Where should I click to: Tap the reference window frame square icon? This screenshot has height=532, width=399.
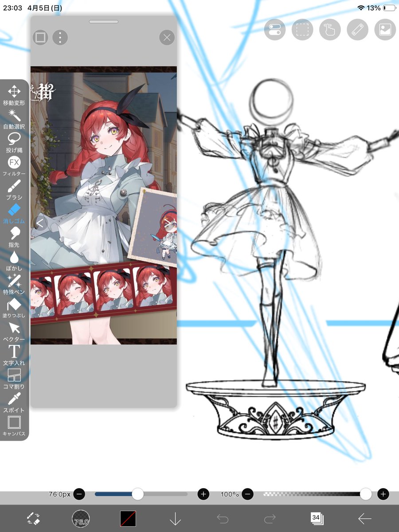pos(40,37)
